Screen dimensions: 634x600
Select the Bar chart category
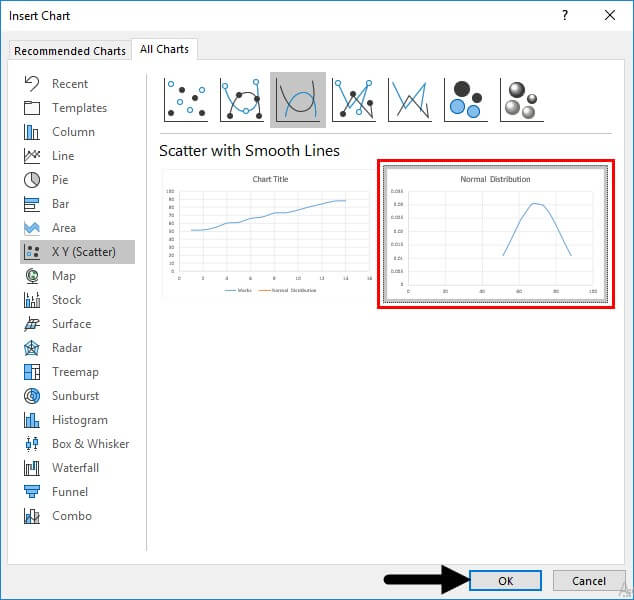[x=77, y=204]
